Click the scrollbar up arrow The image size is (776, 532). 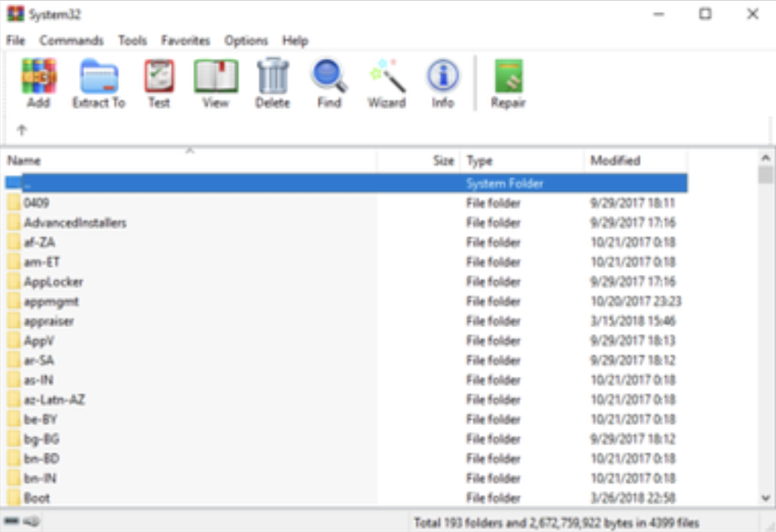click(765, 158)
